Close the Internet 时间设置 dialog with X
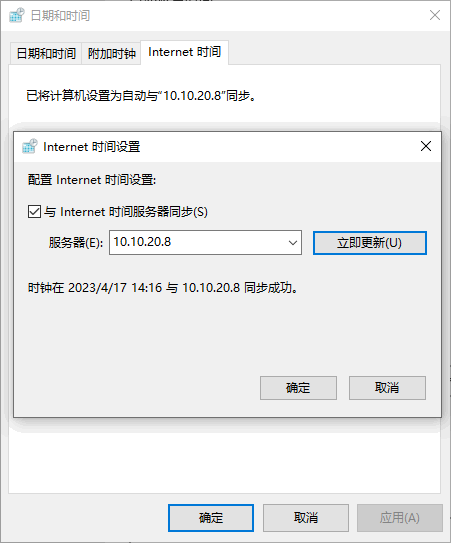 [426, 146]
